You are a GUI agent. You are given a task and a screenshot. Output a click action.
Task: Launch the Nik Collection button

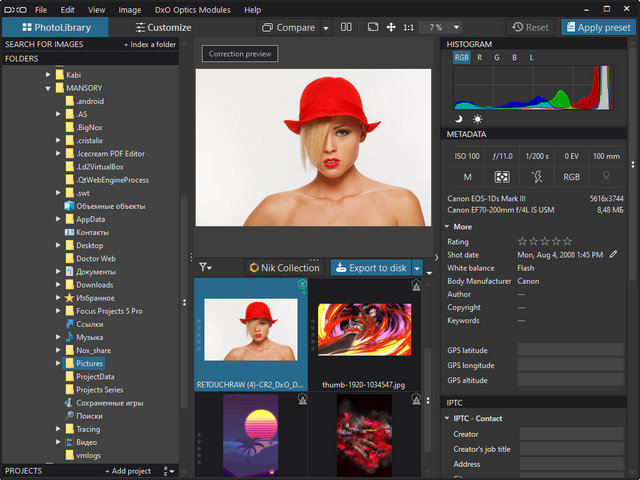285,268
